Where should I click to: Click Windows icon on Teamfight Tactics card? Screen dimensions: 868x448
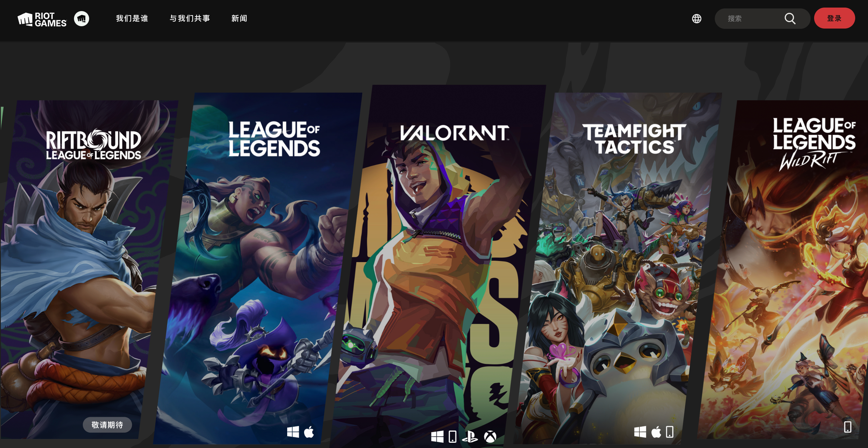[640, 432]
